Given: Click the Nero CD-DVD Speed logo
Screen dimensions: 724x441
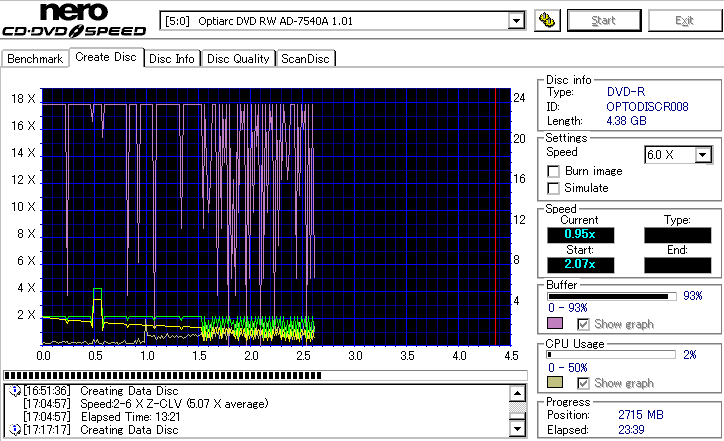Looking at the screenshot, I should pos(74,20).
